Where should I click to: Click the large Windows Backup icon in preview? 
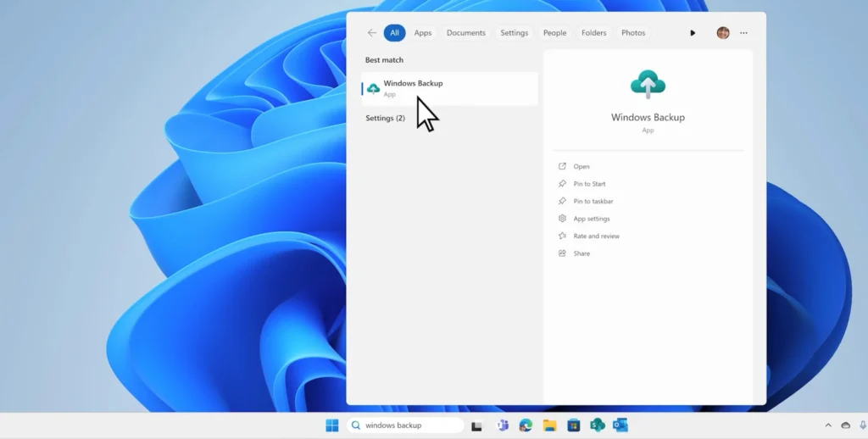pos(648,85)
